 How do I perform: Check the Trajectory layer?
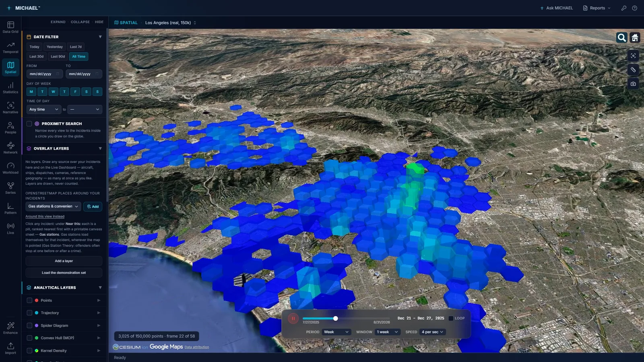tap(29, 313)
